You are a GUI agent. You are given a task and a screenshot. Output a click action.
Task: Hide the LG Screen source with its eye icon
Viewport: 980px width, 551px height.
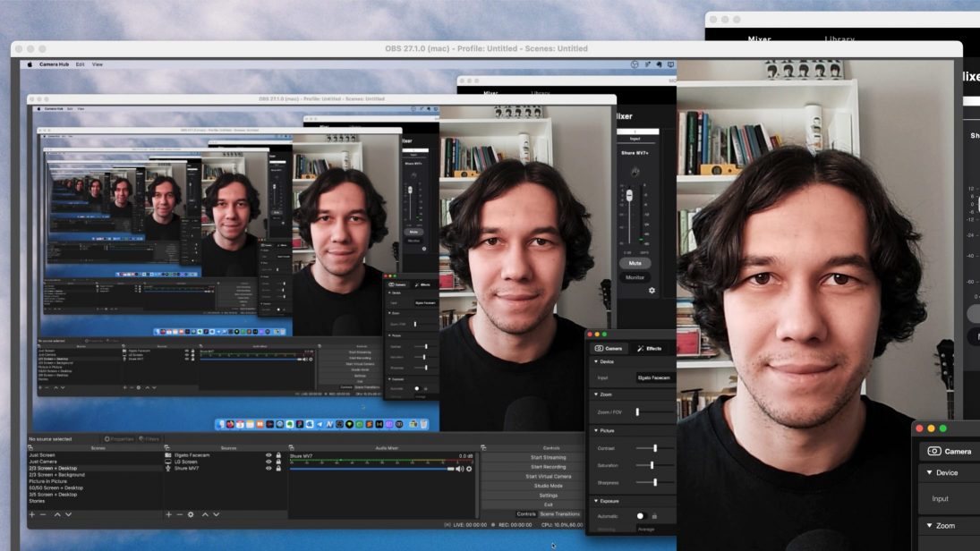point(268,462)
